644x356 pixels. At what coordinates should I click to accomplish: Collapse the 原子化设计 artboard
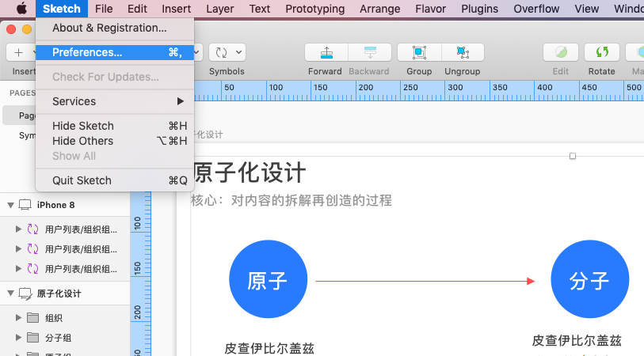[10, 294]
